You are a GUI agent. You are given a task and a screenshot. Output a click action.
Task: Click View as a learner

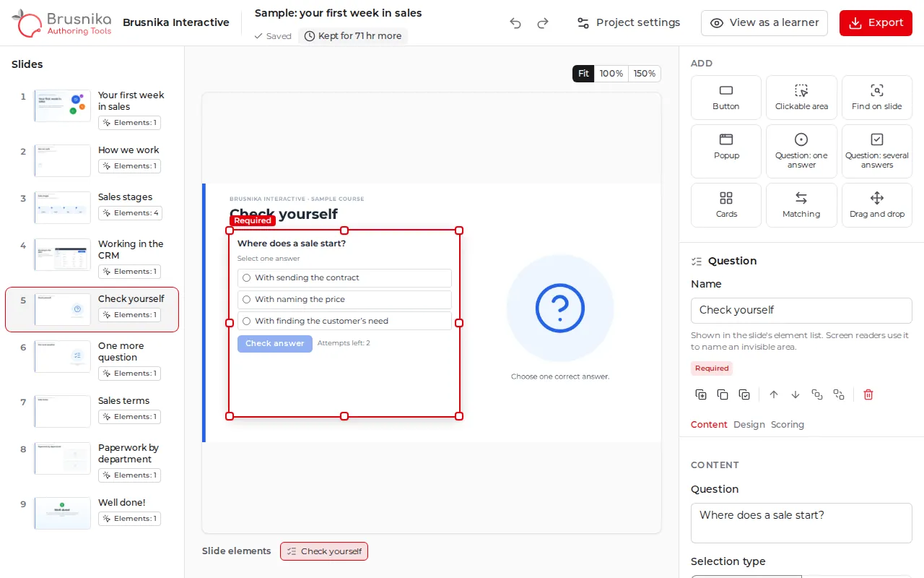pyautogui.click(x=764, y=23)
